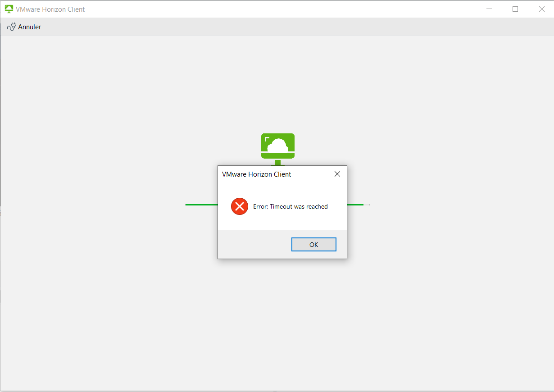554x392 pixels.
Task: Click the red error icon
Action: [x=240, y=206]
